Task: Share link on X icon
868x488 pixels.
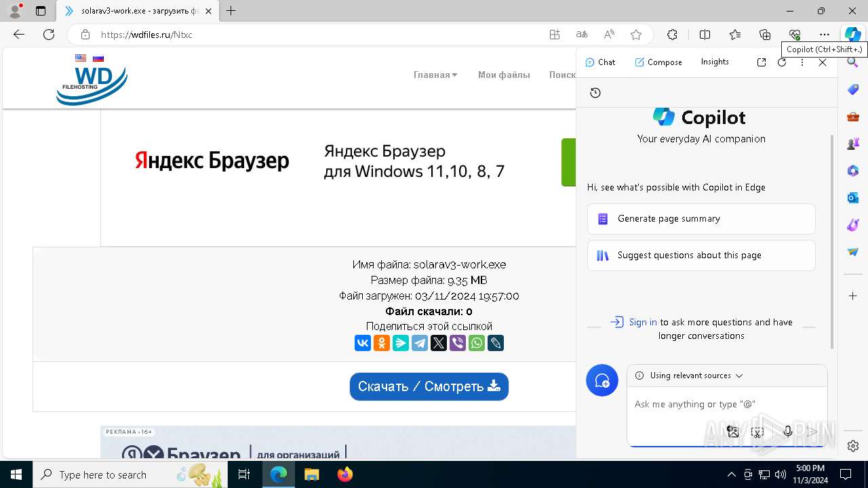Action: click(439, 343)
